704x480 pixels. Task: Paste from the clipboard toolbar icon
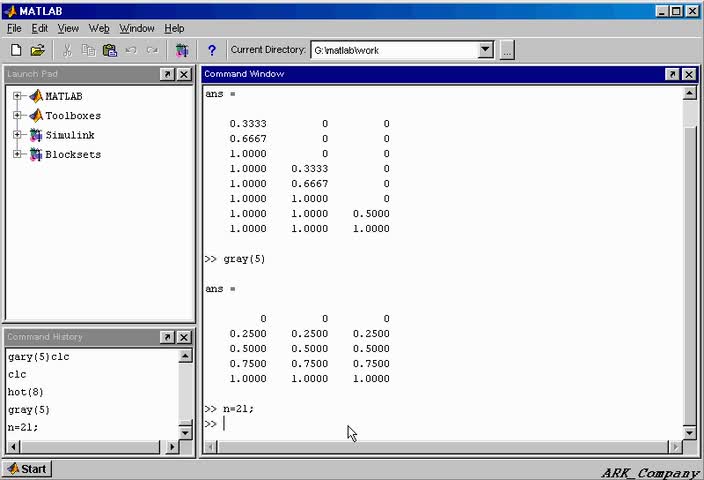pyautogui.click(x=110, y=50)
